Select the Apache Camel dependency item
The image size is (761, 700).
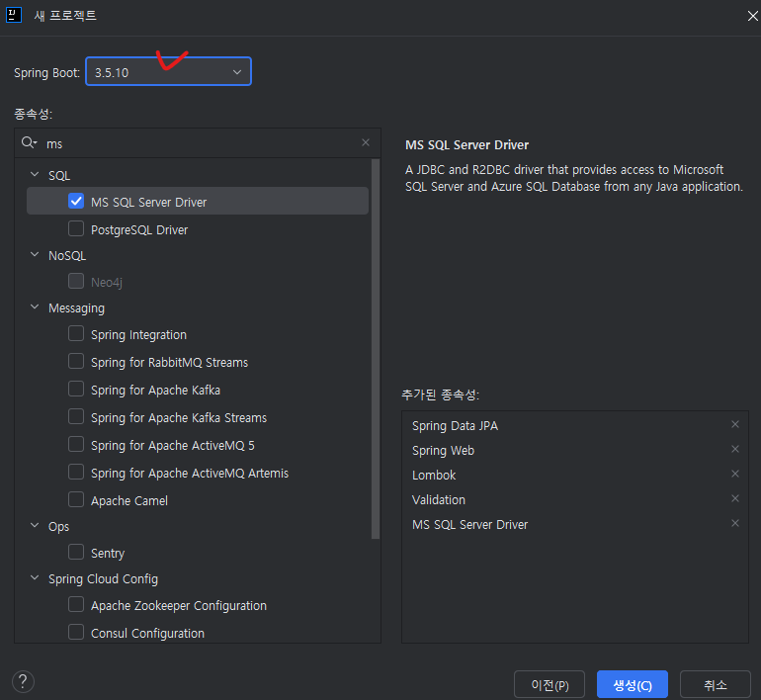point(128,501)
